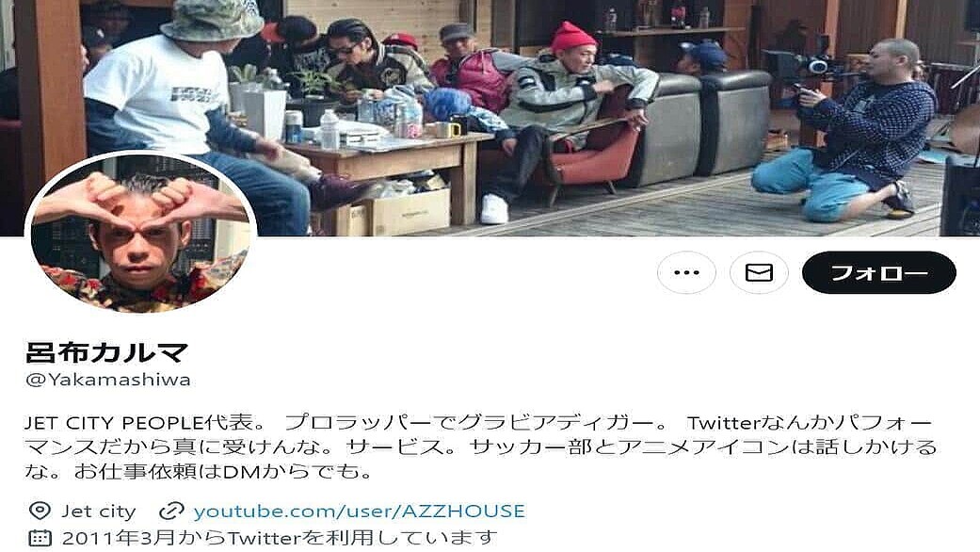Select the Jet city location text
Image resolution: width=980 pixels, height=552 pixels.
[x=98, y=511]
